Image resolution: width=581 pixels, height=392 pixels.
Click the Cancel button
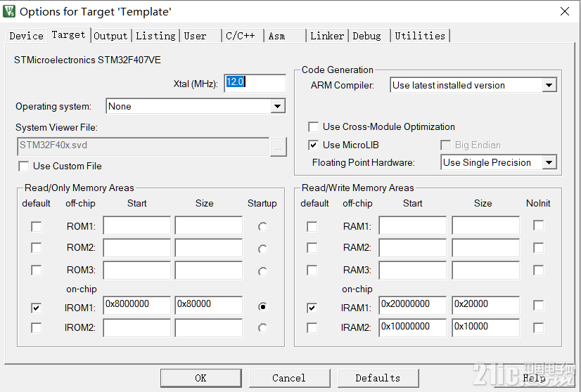[x=289, y=378]
